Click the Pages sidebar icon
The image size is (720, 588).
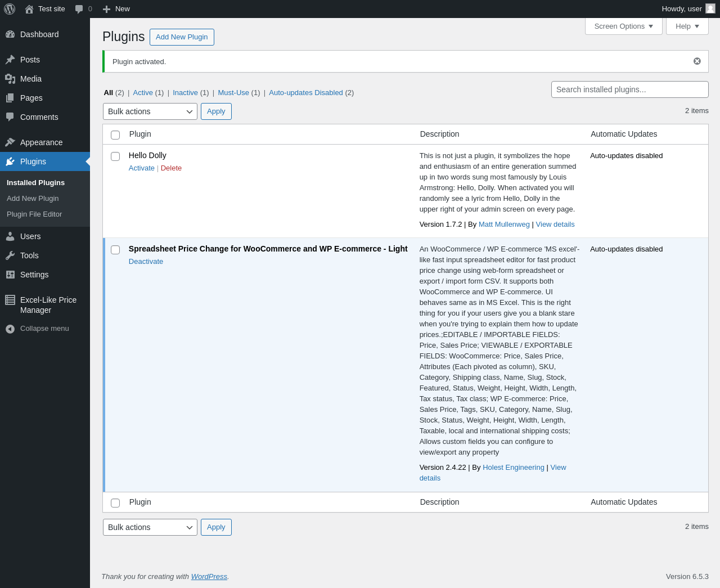[10, 98]
